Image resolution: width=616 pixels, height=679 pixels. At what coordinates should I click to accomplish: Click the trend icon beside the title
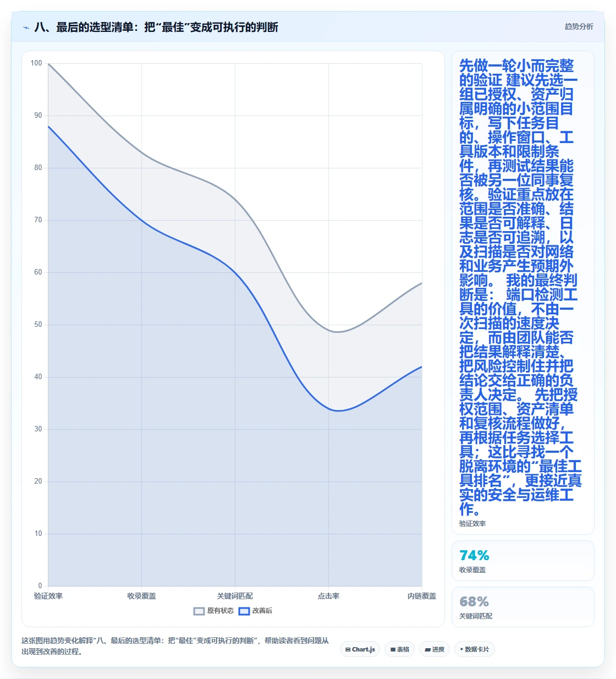coord(26,28)
